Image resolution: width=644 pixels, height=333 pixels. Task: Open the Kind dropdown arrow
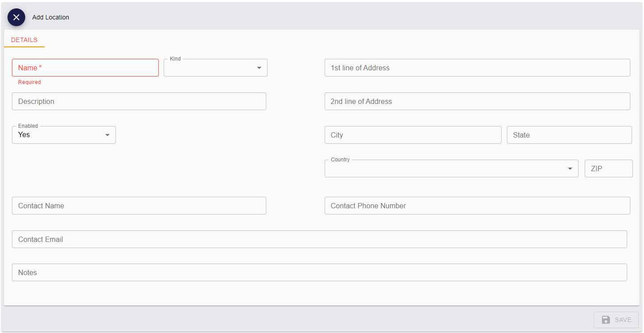[x=259, y=68]
